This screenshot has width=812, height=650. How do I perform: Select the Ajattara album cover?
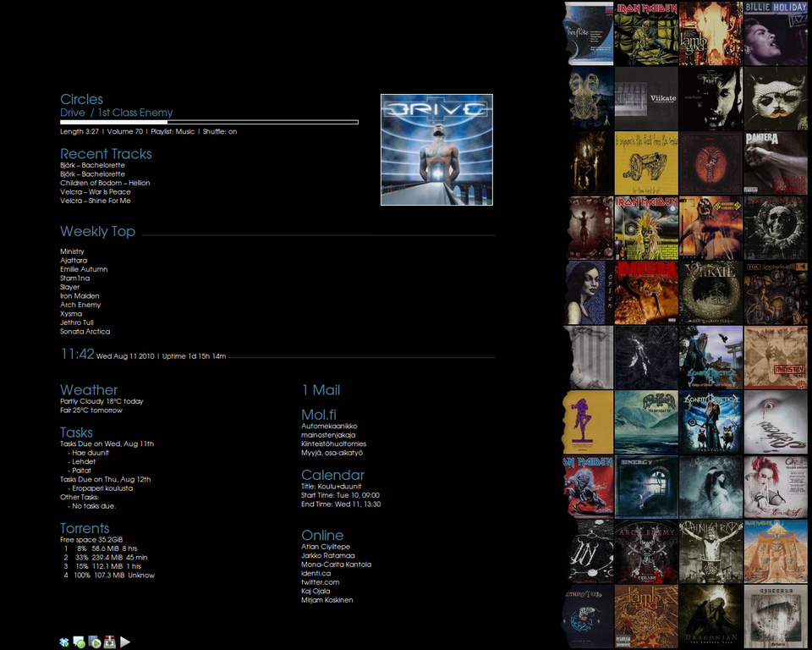(776, 616)
